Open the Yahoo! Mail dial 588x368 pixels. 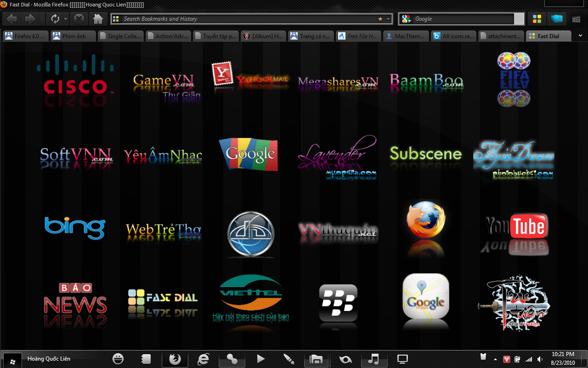250,76
